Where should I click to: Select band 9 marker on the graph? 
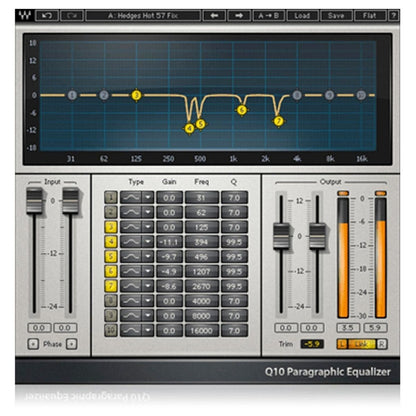pyautogui.click(x=329, y=95)
